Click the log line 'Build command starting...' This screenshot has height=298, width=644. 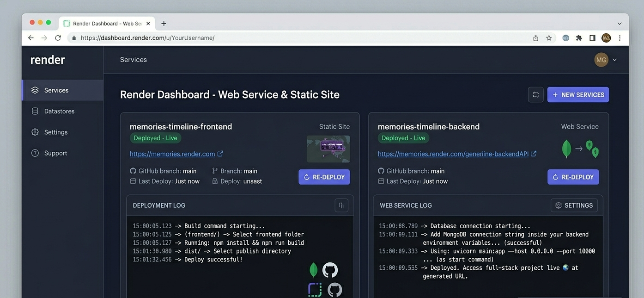coord(199,226)
